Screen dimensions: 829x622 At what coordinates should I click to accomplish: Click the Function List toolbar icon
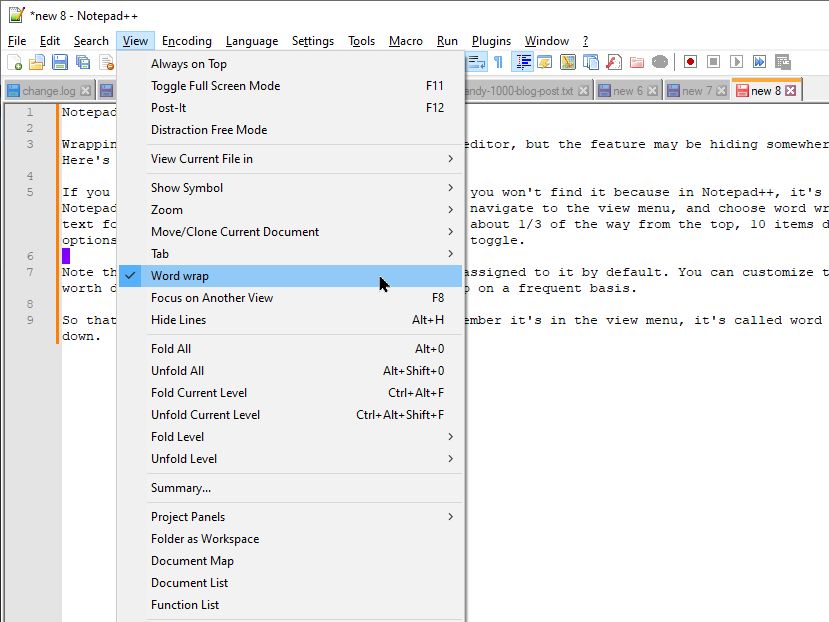coord(613,62)
